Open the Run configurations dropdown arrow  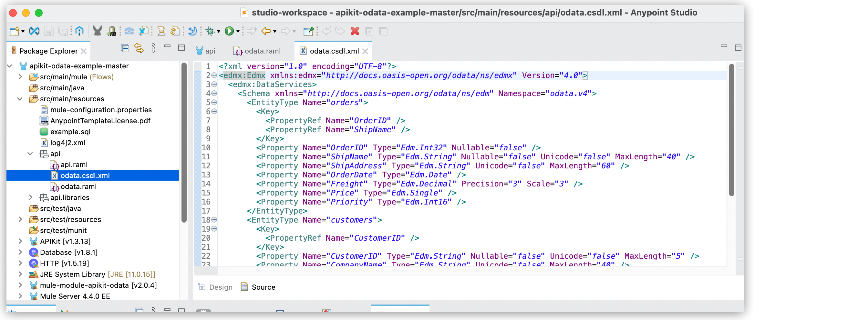238,32
